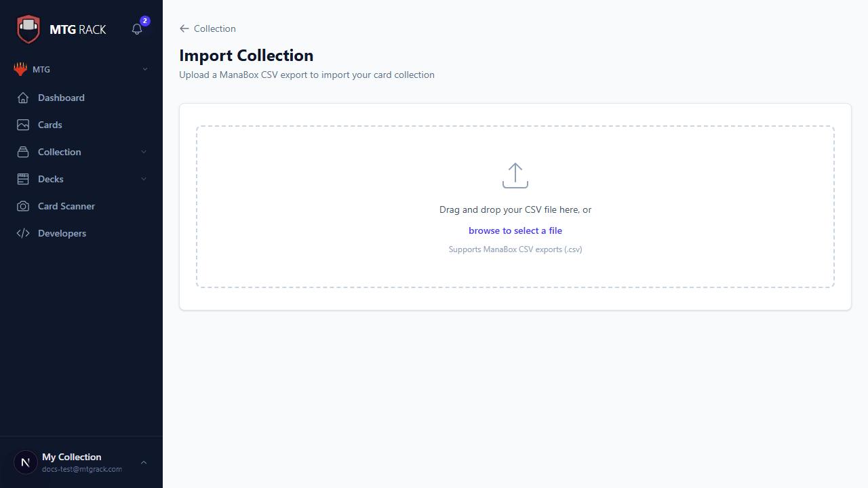Image resolution: width=868 pixels, height=488 pixels.
Task: Click the upload arrow icon in drop zone
Action: (x=515, y=175)
